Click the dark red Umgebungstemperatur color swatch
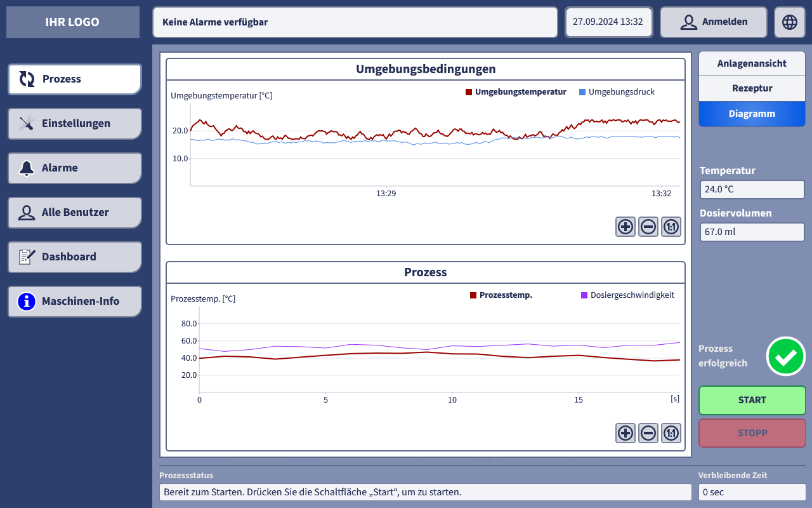812x508 pixels. point(469,92)
